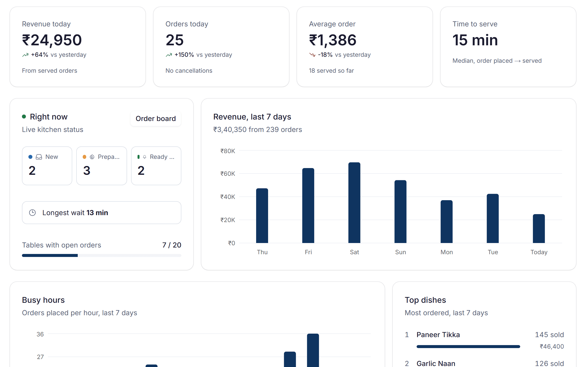Click the ₹24,950 revenue value

(x=52, y=40)
